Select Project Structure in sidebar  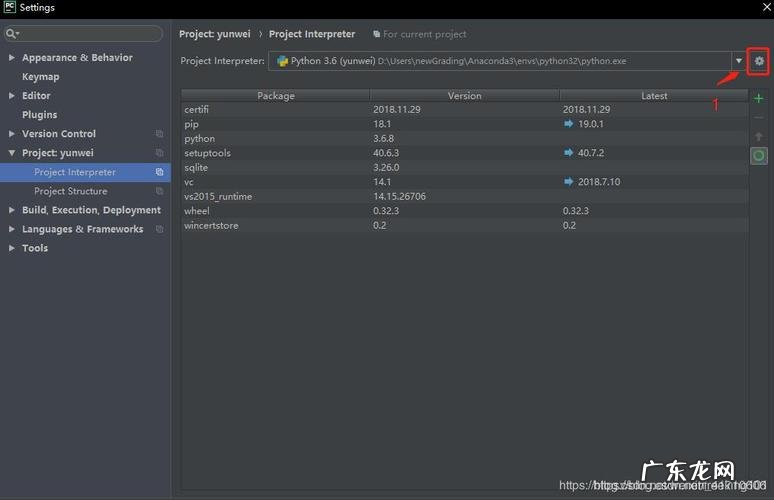pyautogui.click(x=70, y=191)
